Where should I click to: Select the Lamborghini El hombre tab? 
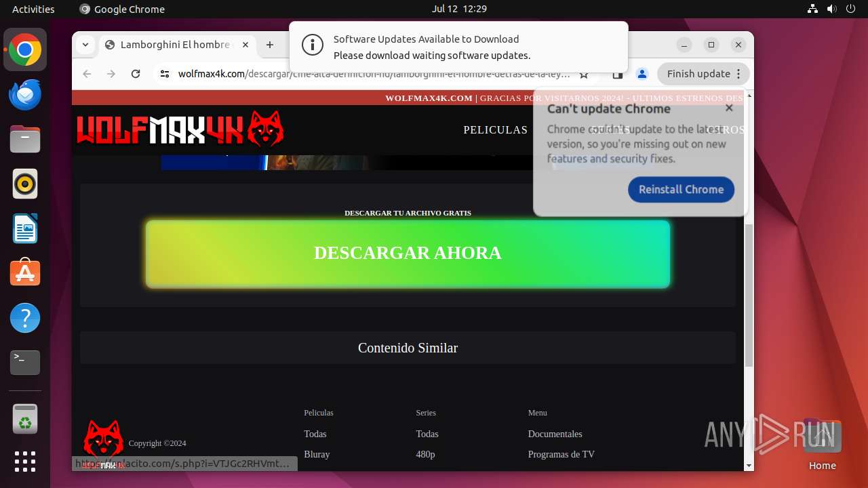(176, 45)
